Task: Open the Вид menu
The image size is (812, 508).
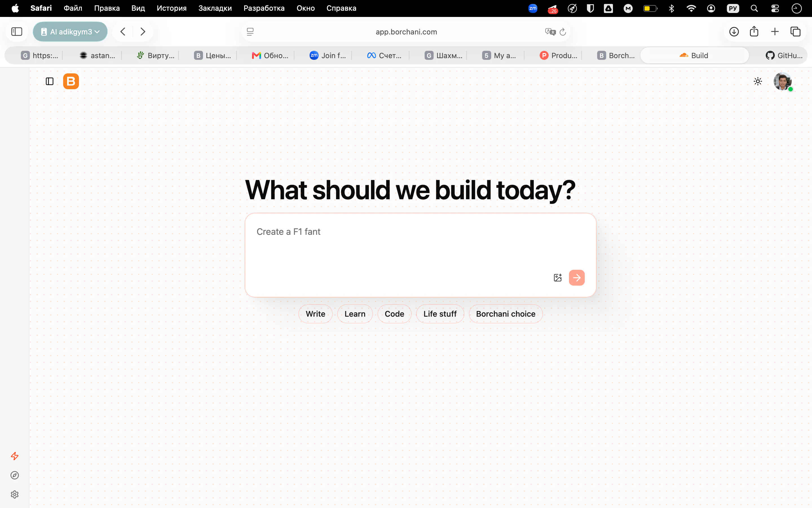Action: tap(138, 8)
